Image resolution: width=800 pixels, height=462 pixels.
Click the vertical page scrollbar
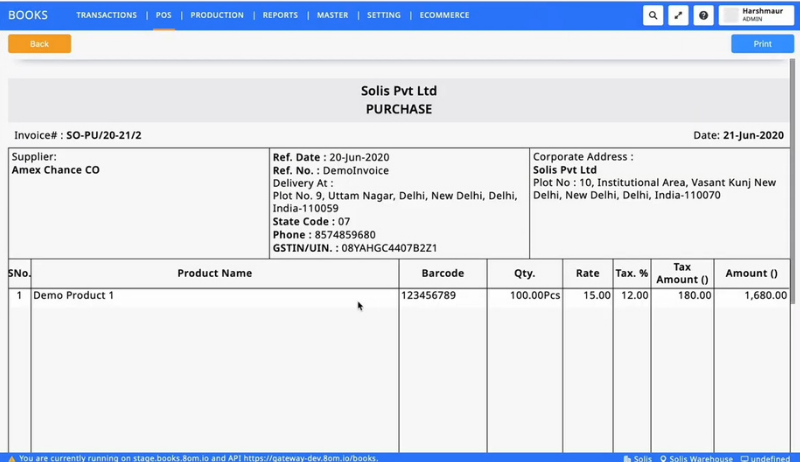tap(792, 181)
